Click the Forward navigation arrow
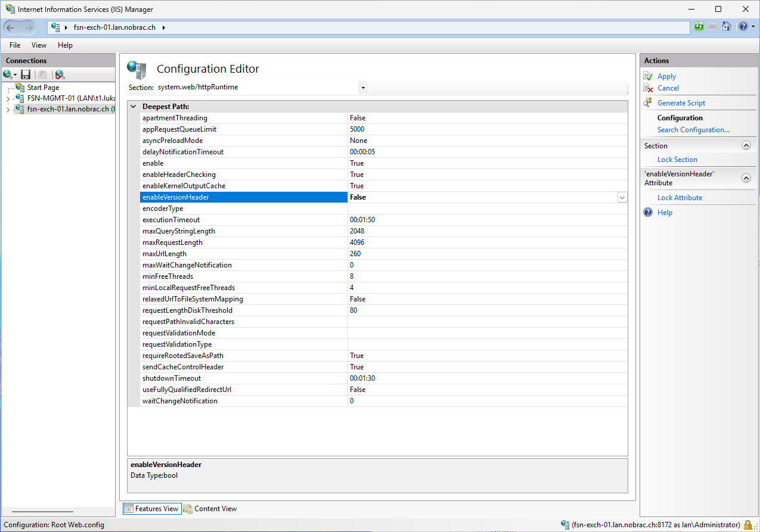Screen dimensions: 760x532 (29, 27)
